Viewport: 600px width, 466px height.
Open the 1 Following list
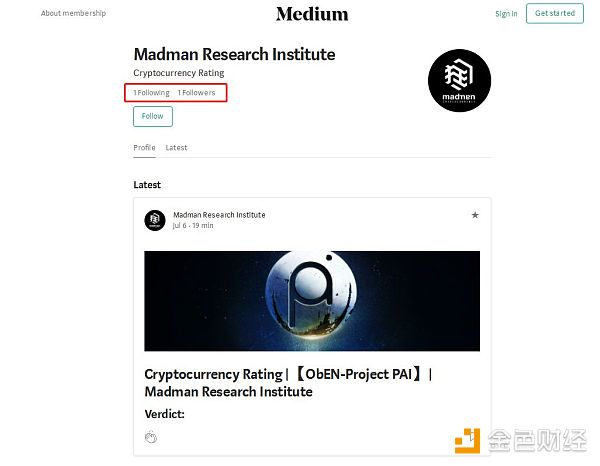click(x=151, y=93)
